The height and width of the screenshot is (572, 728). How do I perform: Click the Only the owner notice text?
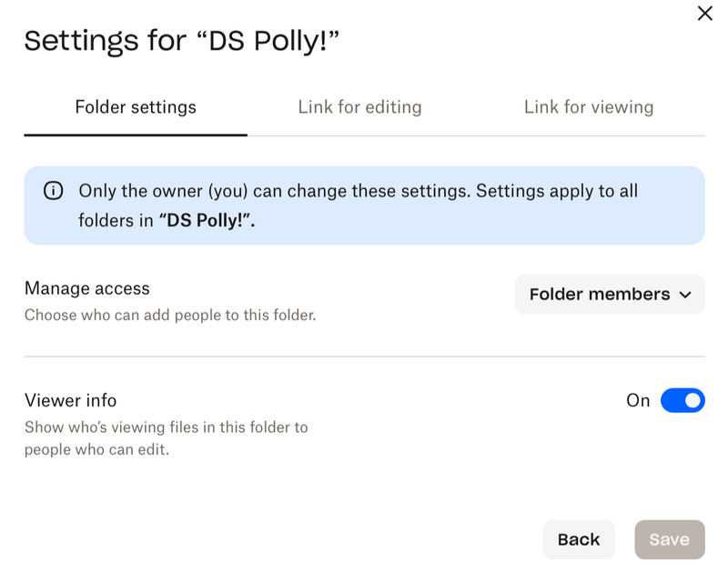pyautogui.click(x=359, y=192)
